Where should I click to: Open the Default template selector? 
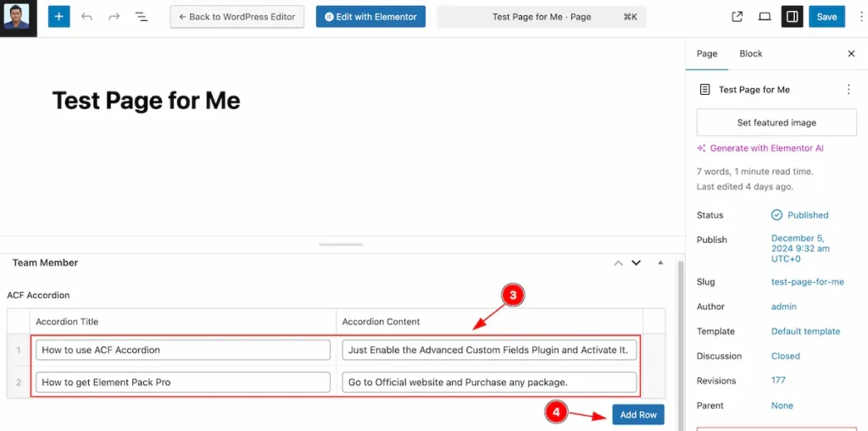click(x=805, y=331)
